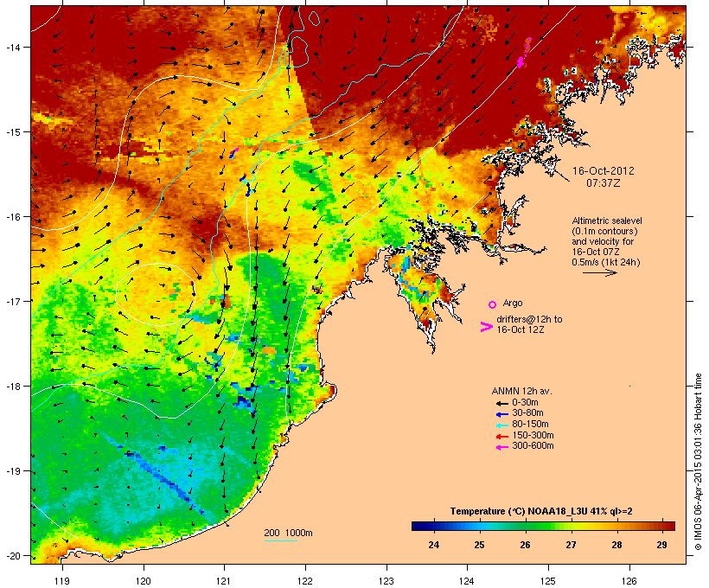Click the latitude label -20

pyautogui.click(x=12, y=556)
